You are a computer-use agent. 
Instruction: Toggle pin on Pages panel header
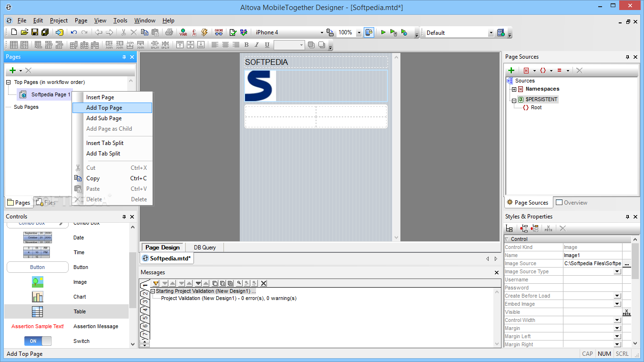124,57
